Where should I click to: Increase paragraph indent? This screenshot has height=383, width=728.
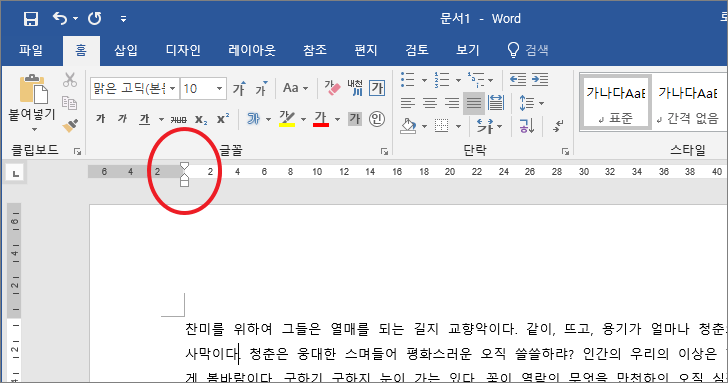[540, 79]
